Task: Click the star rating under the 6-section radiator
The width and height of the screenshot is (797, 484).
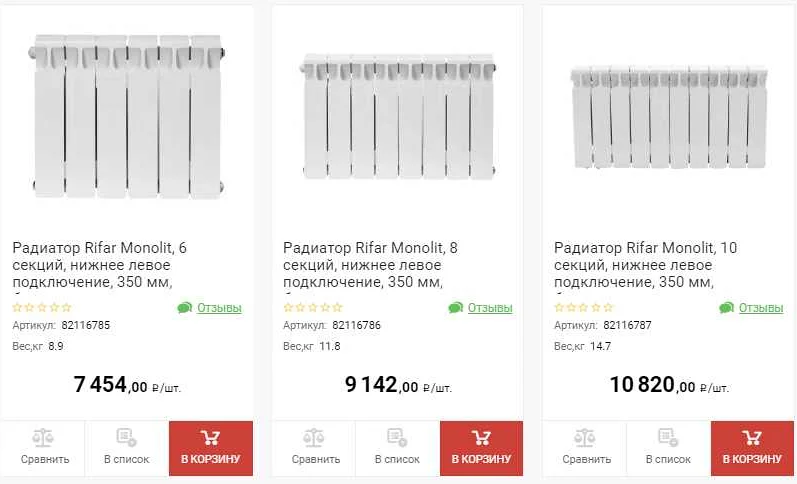Action: 42,308
